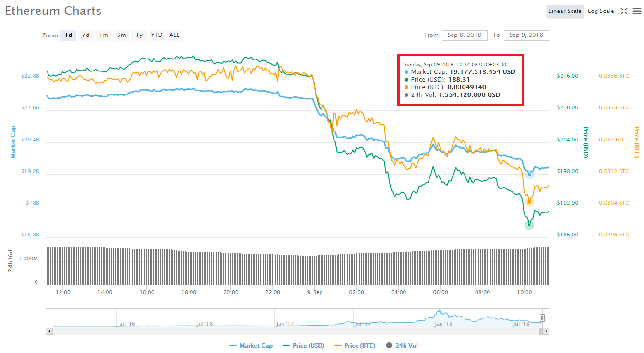Click the $16.8B market cap axis label
Viewport: 644px width, 353px height.
click(x=30, y=235)
